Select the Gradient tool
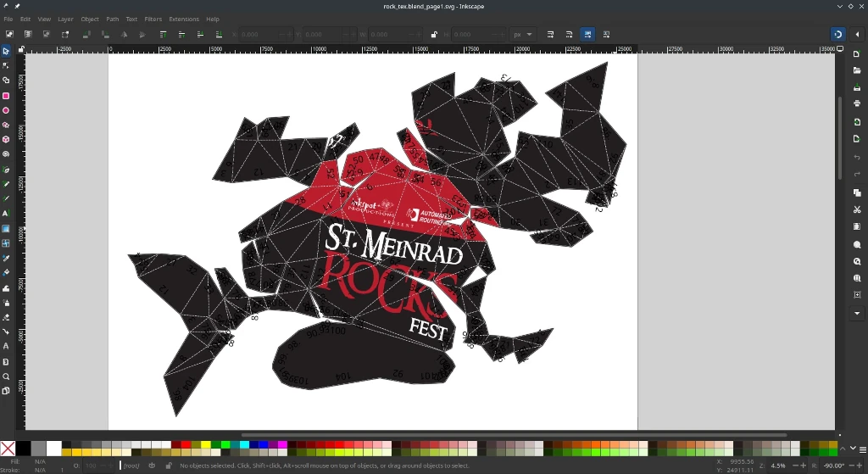868x474 pixels. [x=6, y=228]
